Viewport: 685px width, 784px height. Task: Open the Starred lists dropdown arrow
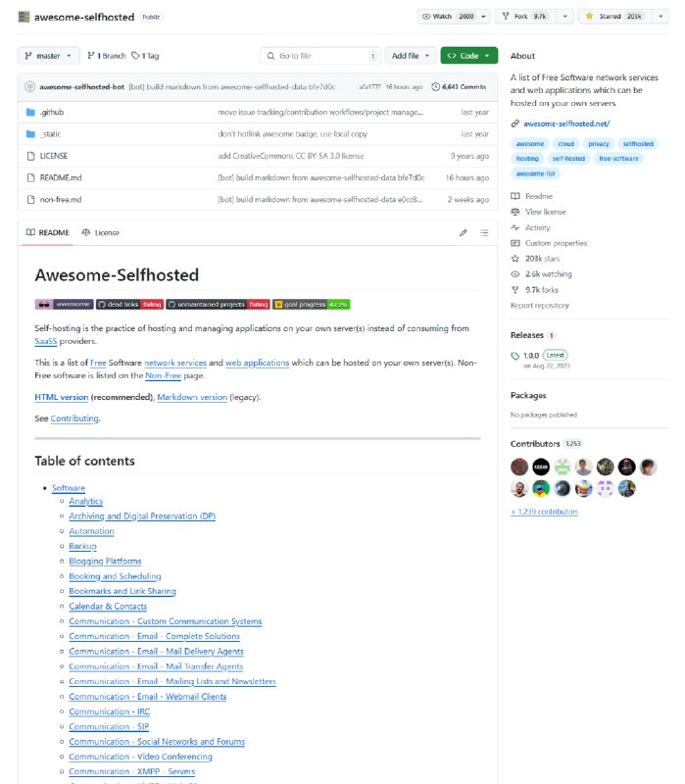click(x=661, y=17)
